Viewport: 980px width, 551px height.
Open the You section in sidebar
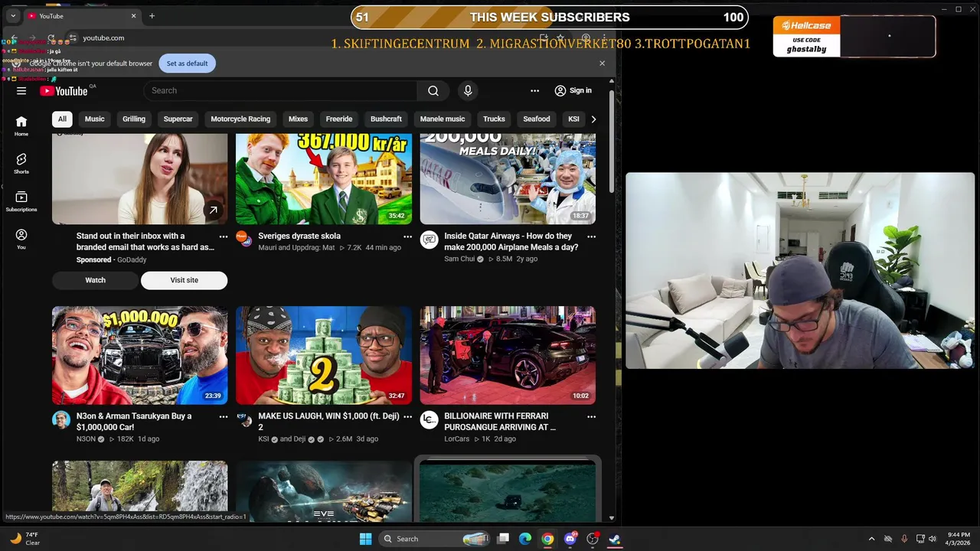[x=21, y=239]
